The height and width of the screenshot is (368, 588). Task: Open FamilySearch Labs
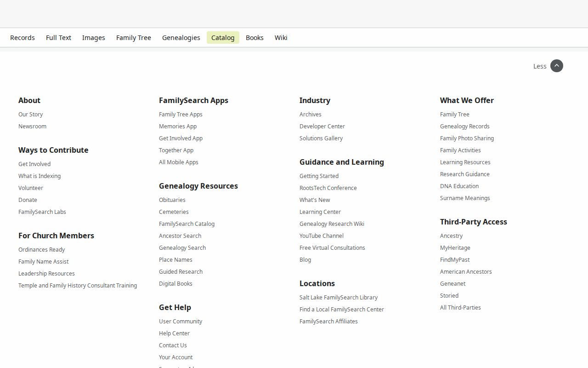click(x=42, y=212)
